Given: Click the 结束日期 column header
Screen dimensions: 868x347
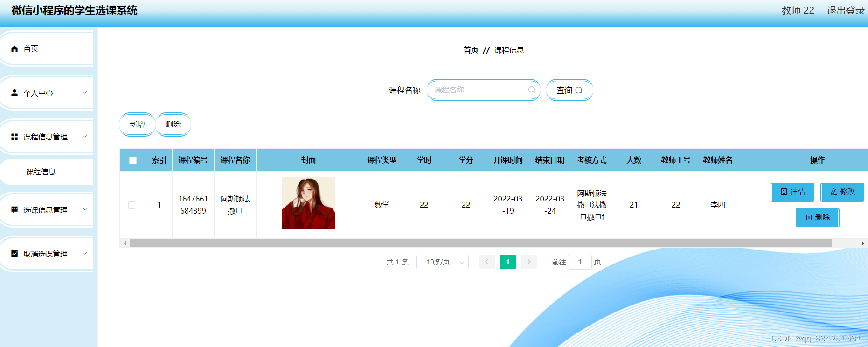Looking at the screenshot, I should pyautogui.click(x=550, y=160).
